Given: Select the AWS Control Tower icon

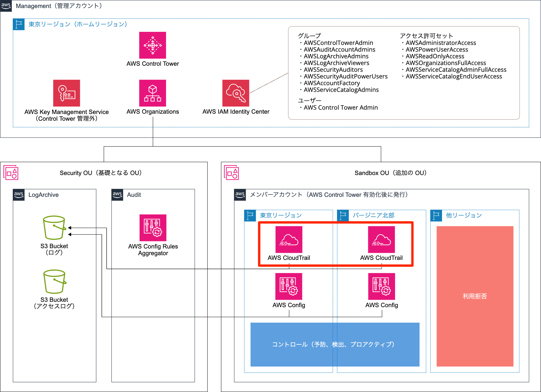Looking at the screenshot, I should point(153,45).
